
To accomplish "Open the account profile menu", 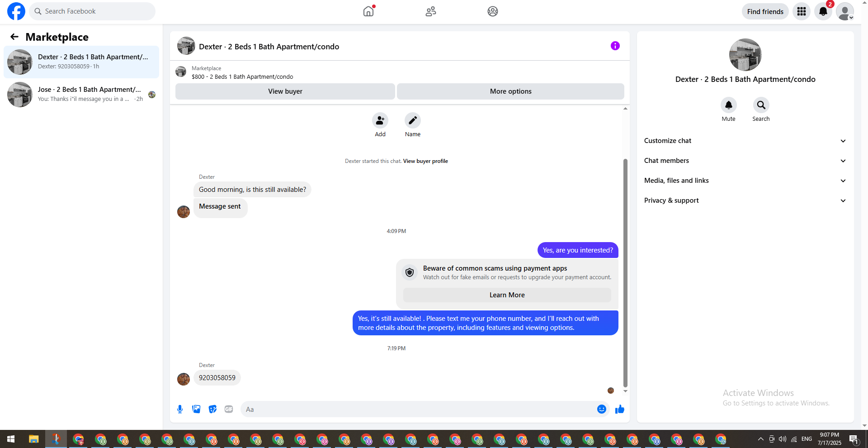I will coord(845,11).
